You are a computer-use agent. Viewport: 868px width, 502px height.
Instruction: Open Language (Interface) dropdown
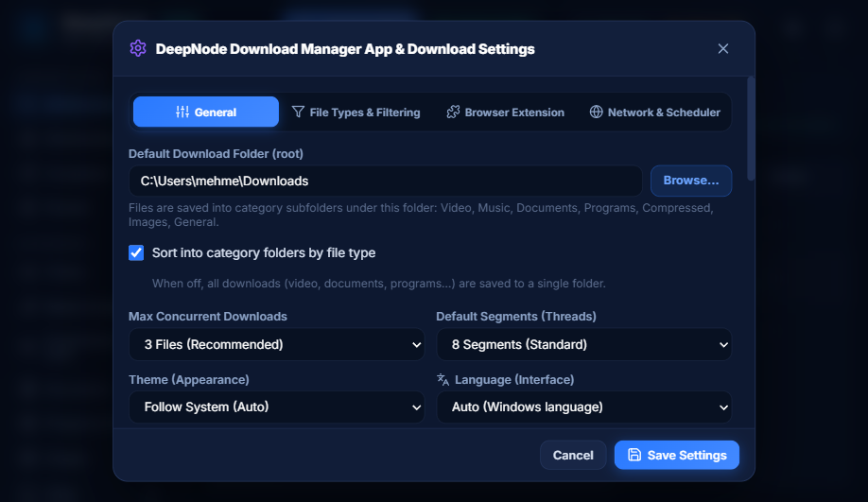(x=584, y=407)
